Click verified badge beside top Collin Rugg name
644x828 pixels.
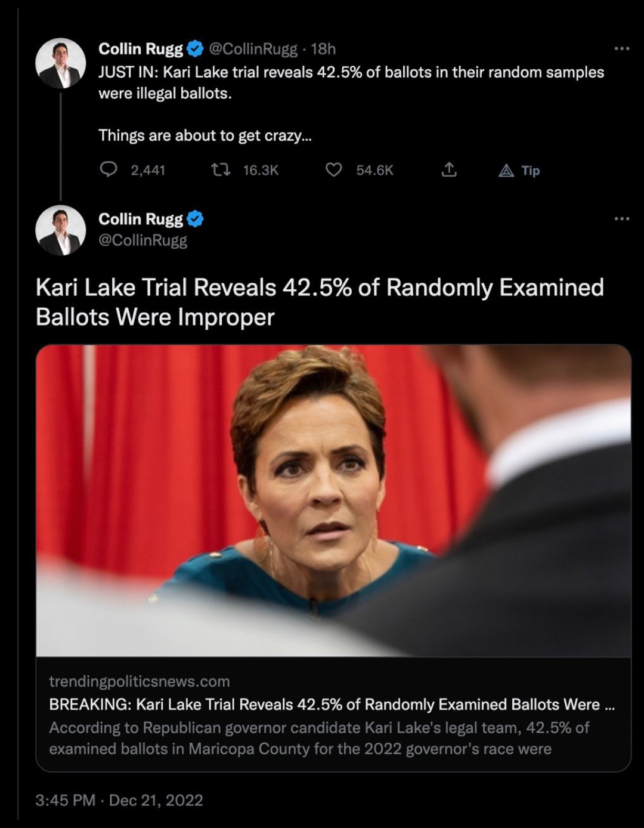click(x=195, y=48)
